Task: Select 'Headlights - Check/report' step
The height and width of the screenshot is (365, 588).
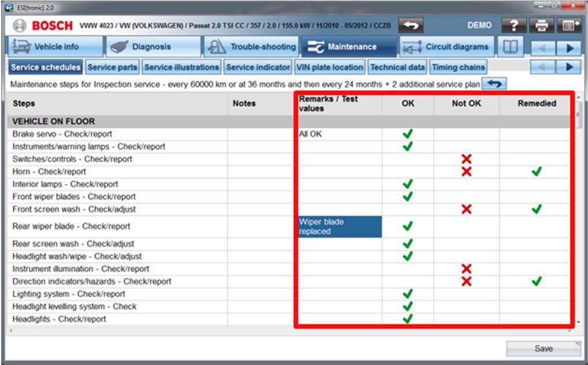Action: [x=59, y=319]
